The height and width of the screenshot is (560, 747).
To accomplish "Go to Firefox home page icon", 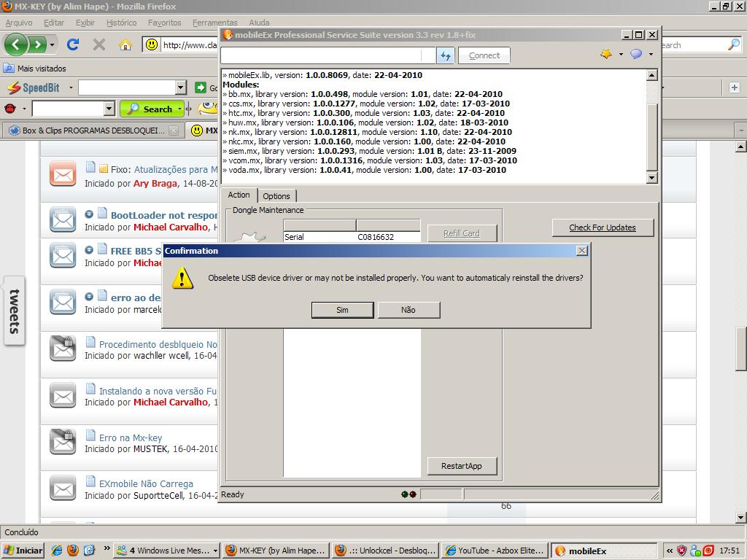I will click(x=125, y=44).
